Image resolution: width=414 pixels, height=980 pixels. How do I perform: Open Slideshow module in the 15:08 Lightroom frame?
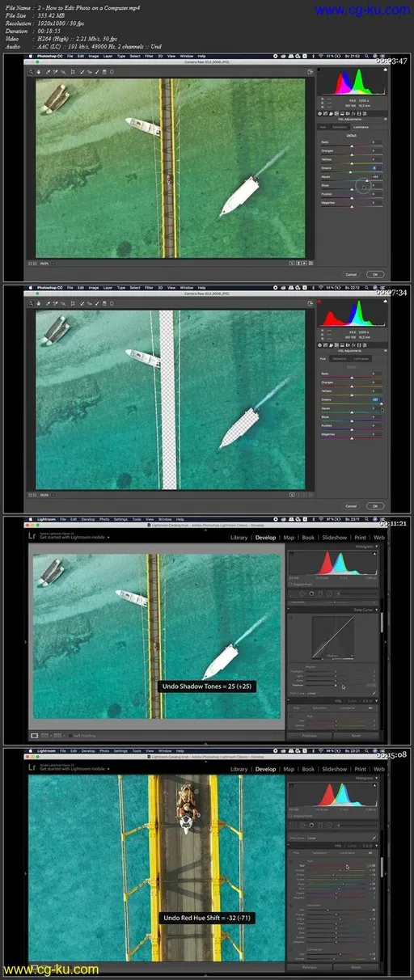[332, 769]
